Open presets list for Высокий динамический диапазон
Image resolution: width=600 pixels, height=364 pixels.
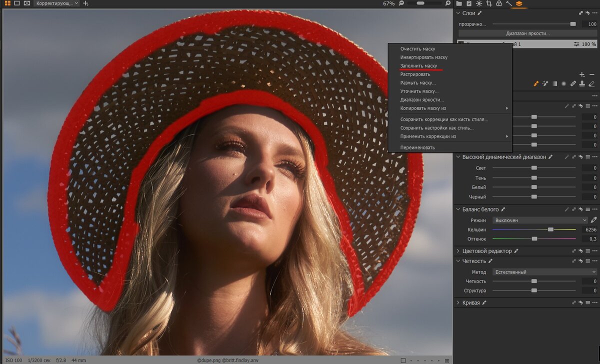click(x=588, y=157)
